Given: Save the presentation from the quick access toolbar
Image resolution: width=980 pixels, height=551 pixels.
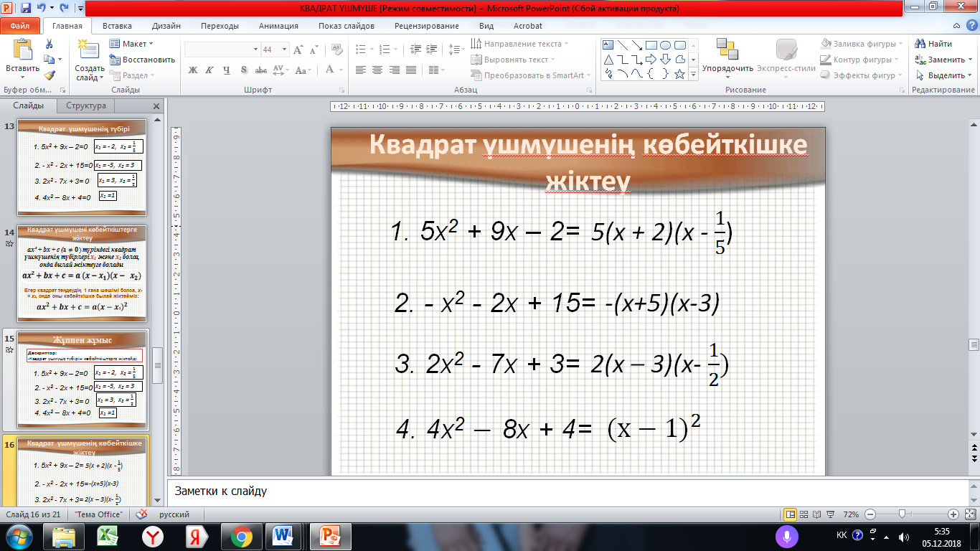Looking at the screenshot, I should 26,9.
